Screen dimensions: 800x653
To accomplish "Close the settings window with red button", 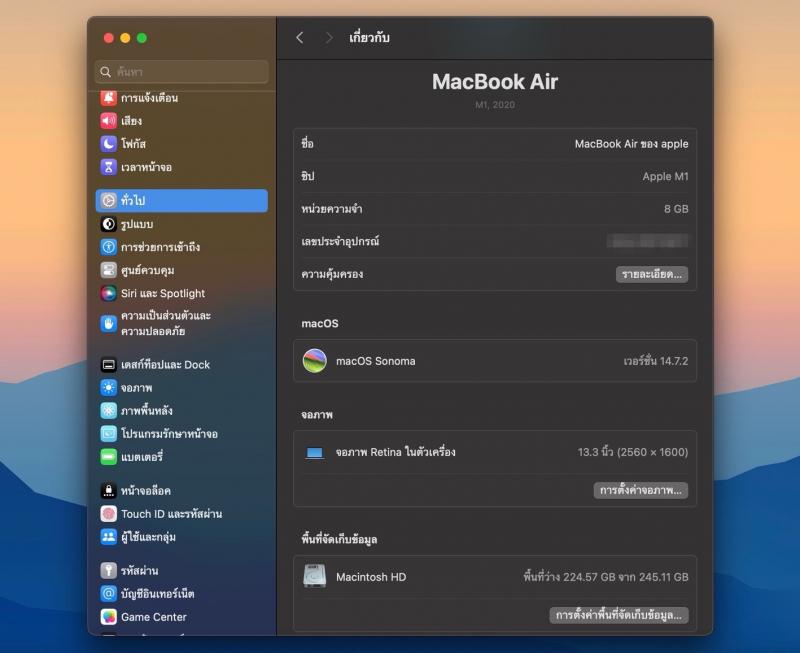I will (x=108, y=38).
